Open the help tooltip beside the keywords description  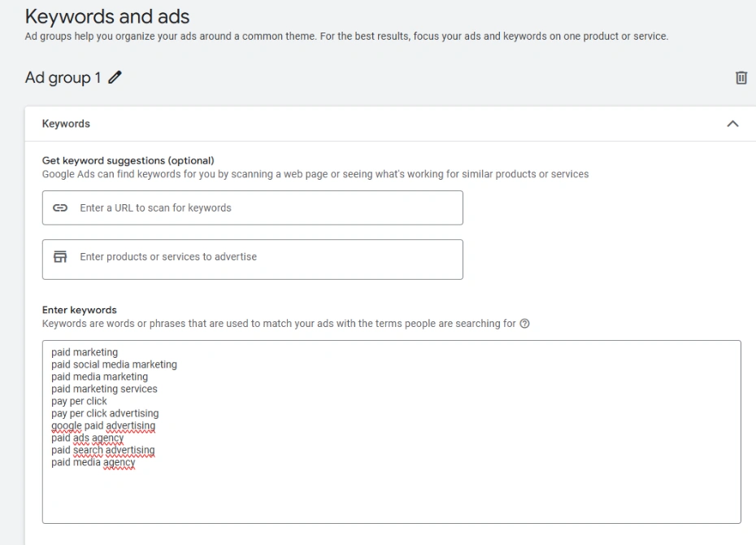point(524,324)
